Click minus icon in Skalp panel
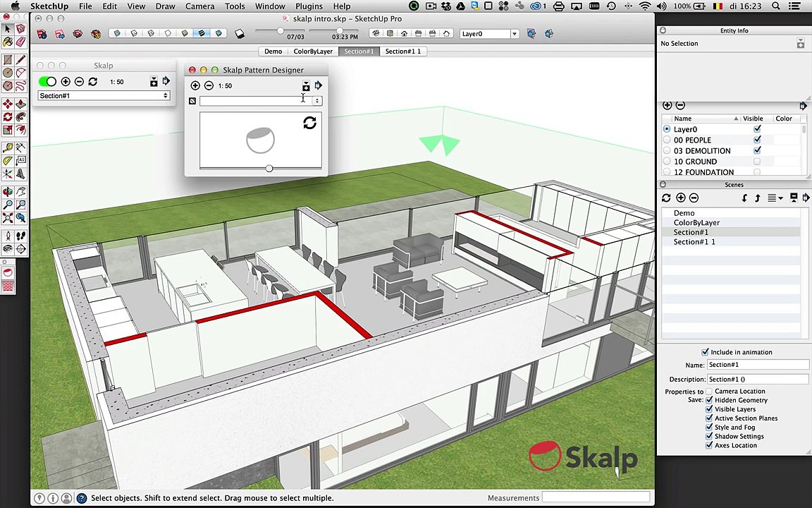 [79, 81]
